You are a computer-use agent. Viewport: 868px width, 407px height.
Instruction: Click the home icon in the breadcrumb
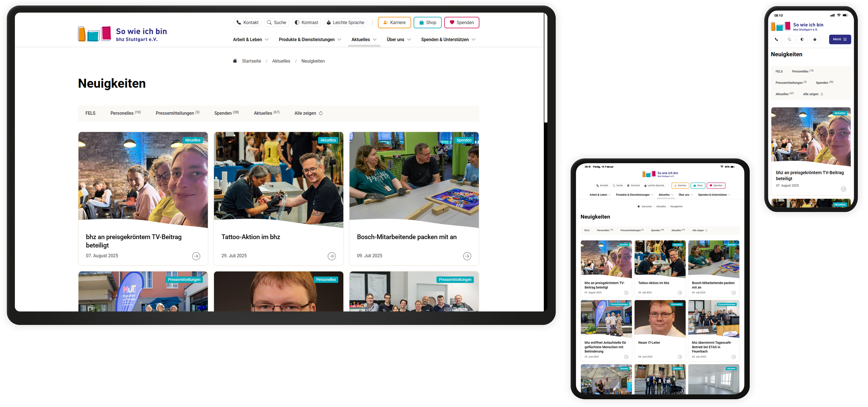[x=235, y=61]
